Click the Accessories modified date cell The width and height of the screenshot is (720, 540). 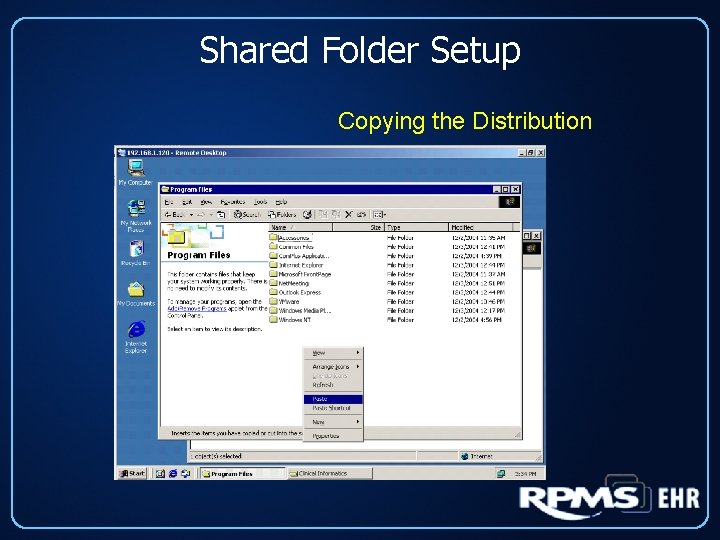(x=478, y=237)
